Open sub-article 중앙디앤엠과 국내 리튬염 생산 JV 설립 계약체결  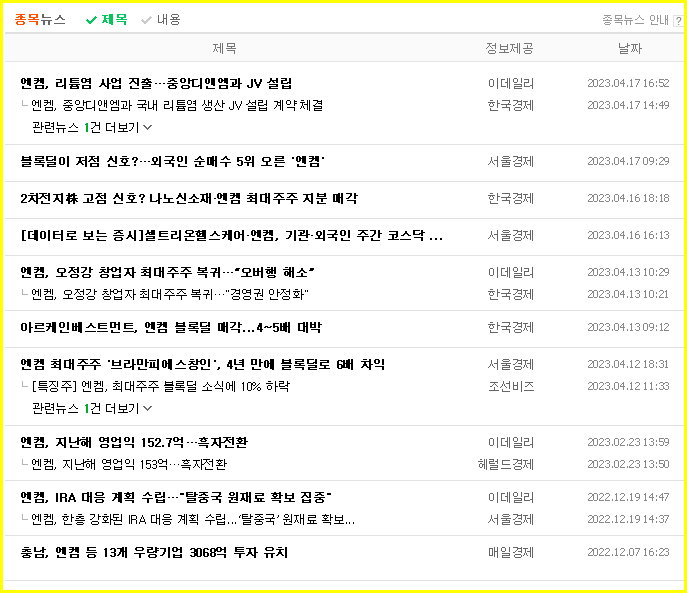pyautogui.click(x=177, y=105)
